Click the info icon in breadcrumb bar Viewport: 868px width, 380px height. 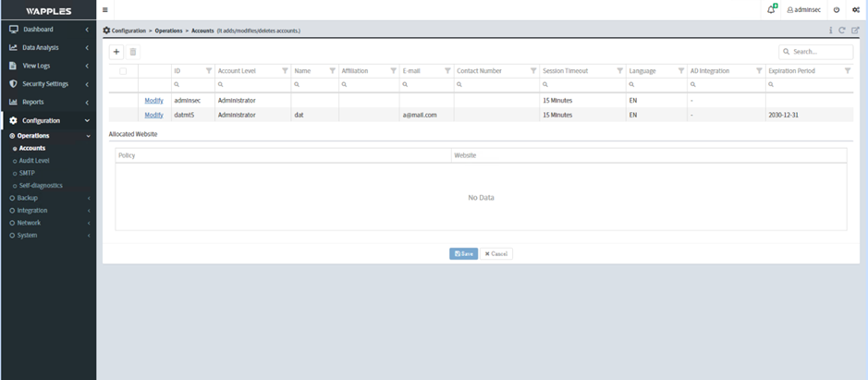(x=830, y=31)
